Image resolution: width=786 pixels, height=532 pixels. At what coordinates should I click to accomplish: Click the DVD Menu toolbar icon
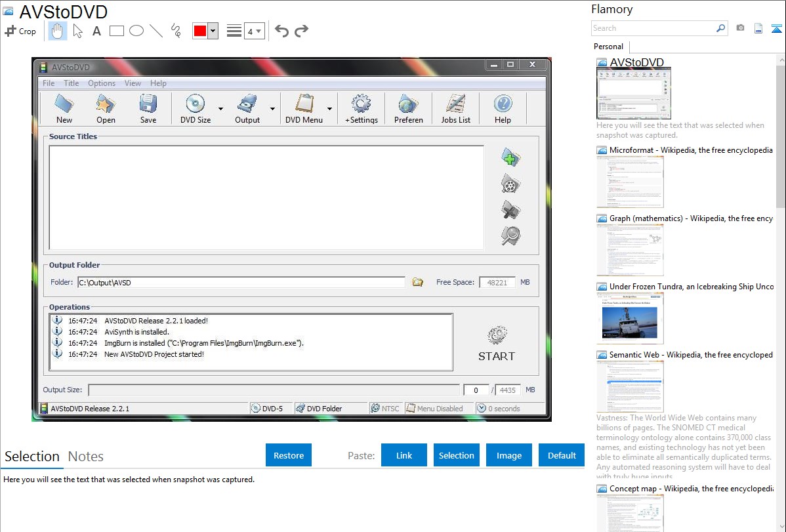(x=304, y=109)
